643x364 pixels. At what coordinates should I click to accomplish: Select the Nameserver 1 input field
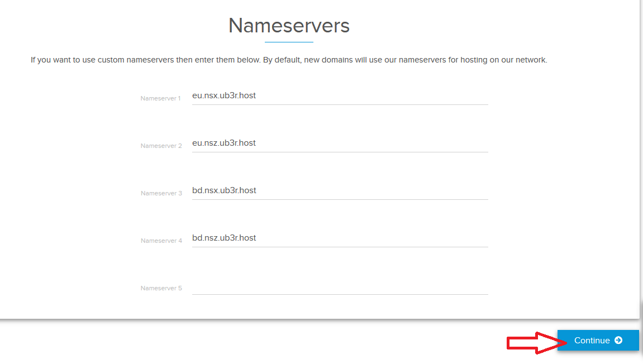(x=340, y=96)
